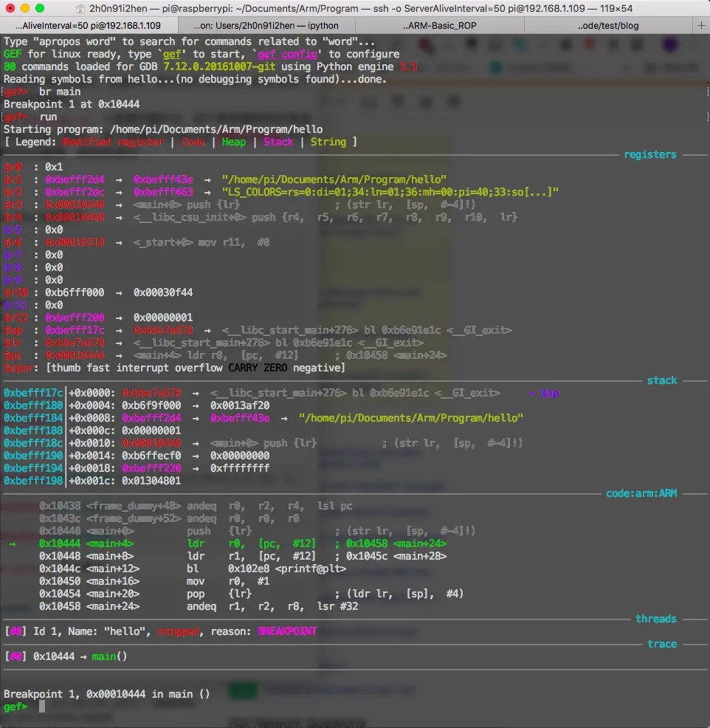Click $r10 value 0xb6fff000
710x728 pixels.
pos(75,292)
